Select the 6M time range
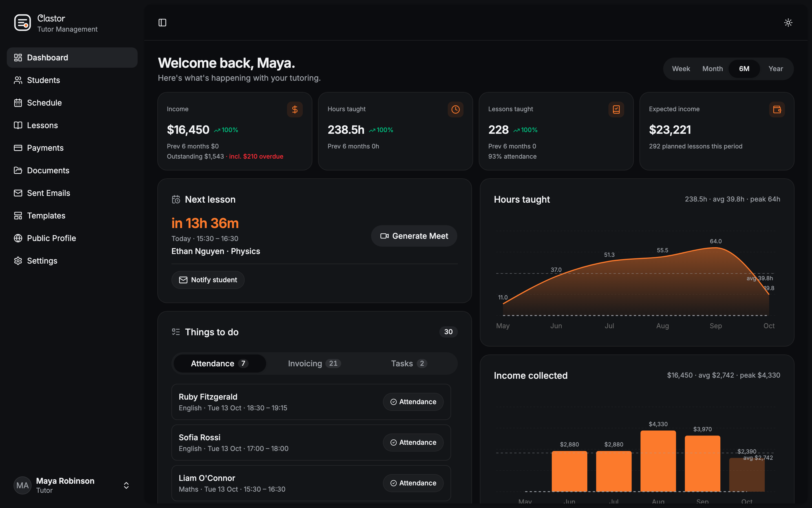The image size is (812, 508). click(x=744, y=69)
